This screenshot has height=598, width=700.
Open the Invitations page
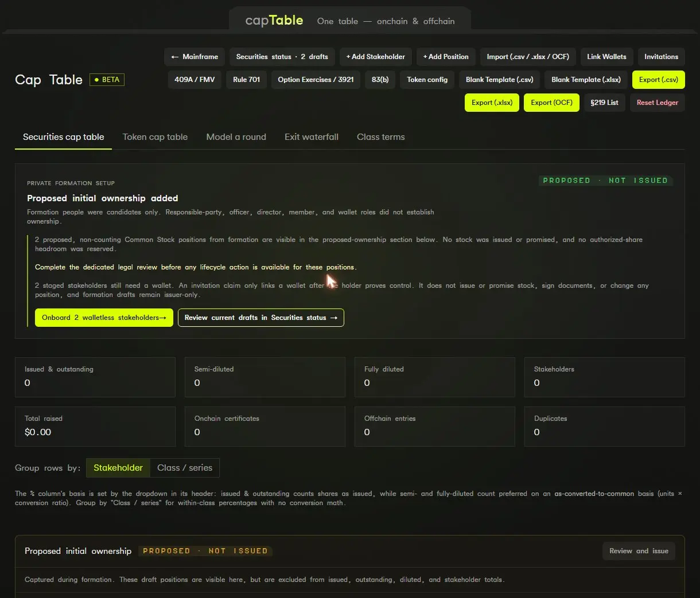click(661, 57)
